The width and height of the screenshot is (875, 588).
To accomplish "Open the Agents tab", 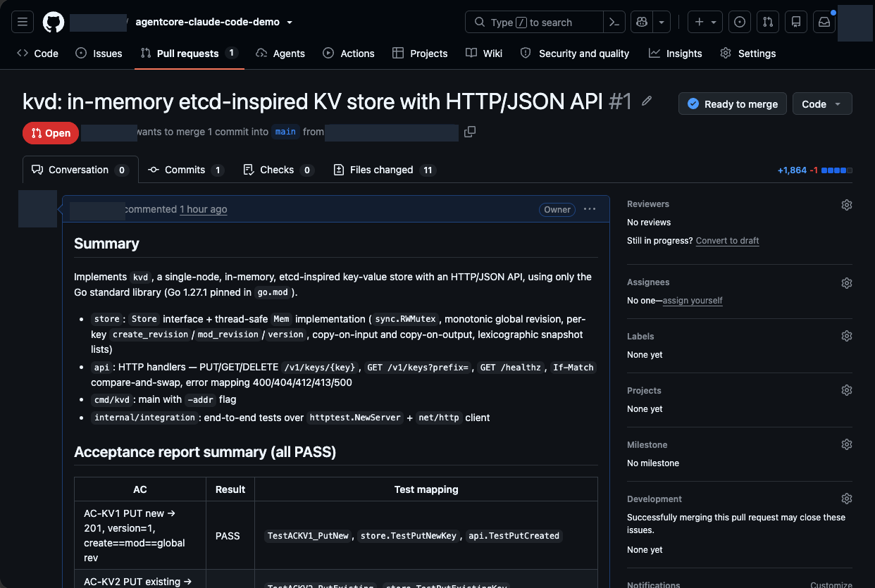I will (280, 53).
